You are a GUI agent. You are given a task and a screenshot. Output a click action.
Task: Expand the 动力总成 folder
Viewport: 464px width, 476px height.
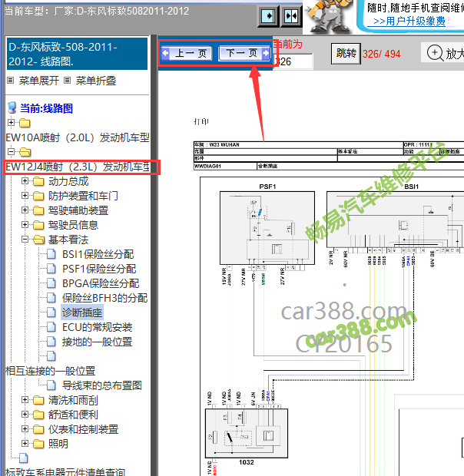pos(25,181)
